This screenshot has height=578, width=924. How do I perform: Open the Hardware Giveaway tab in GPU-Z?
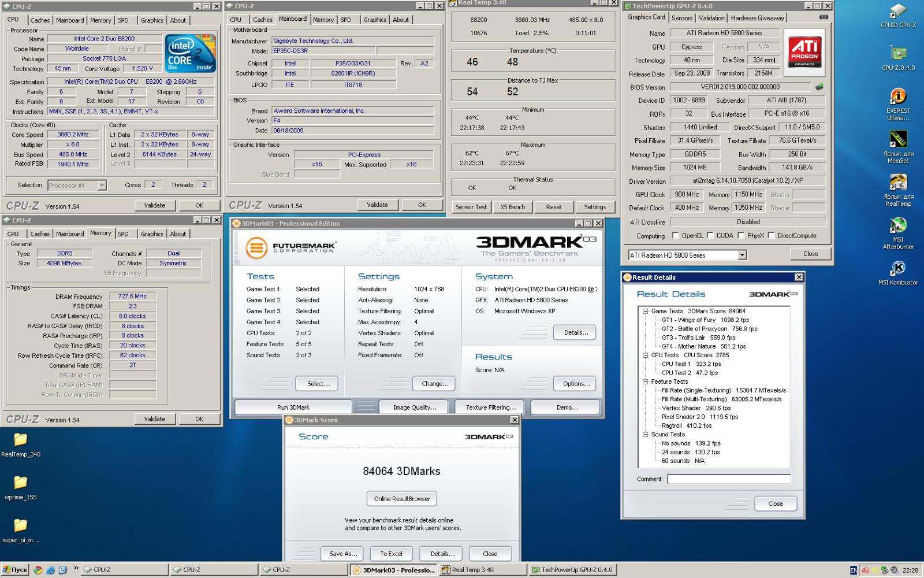[757, 18]
